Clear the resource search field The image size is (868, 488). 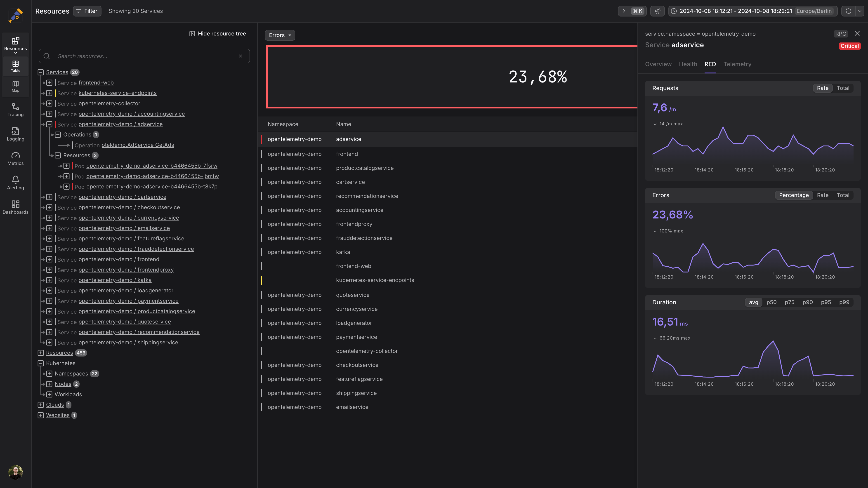pos(241,56)
